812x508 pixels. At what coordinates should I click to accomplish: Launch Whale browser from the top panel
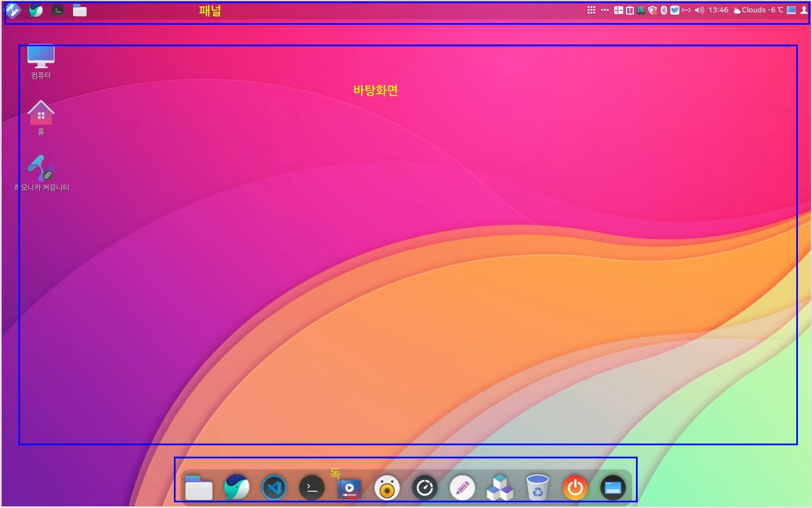35,10
